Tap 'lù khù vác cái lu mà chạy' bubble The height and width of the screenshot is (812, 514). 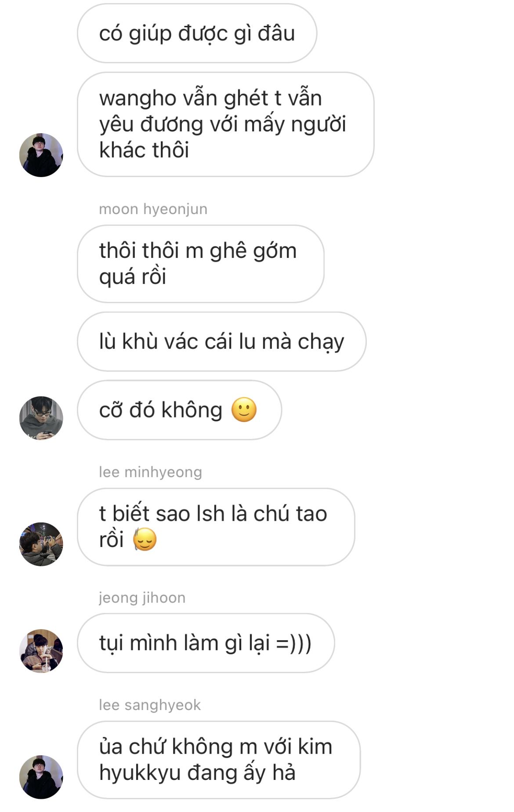click(222, 341)
